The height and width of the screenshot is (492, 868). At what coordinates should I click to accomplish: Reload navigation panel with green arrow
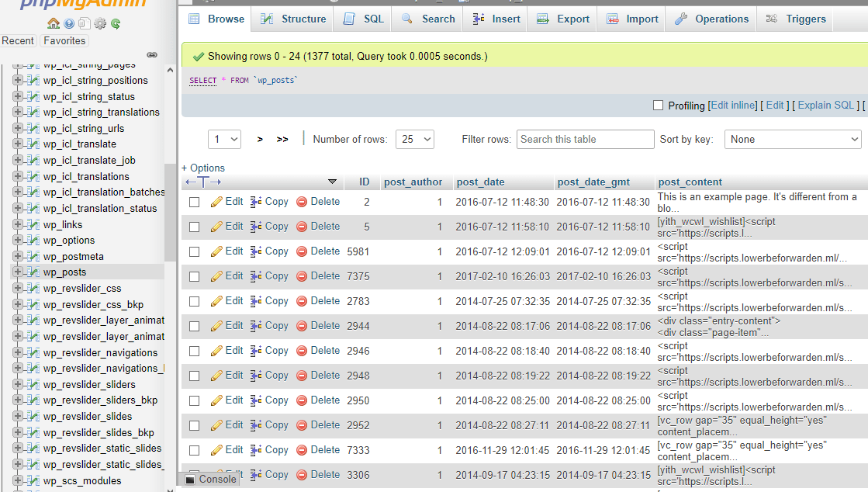pos(116,23)
